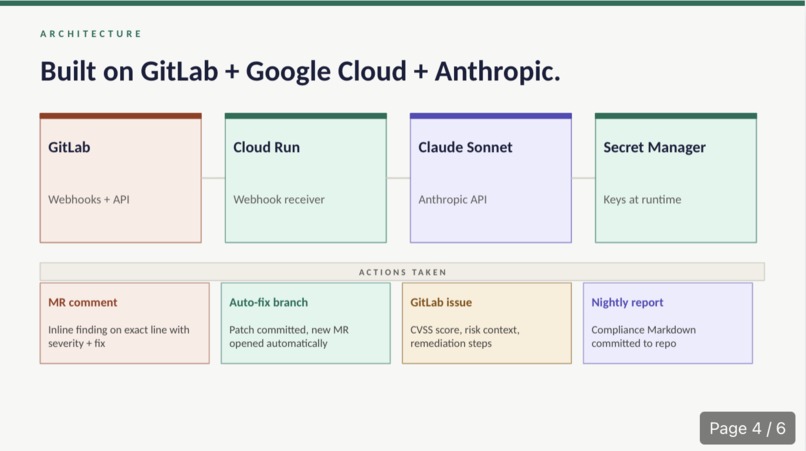The height and width of the screenshot is (451, 806).
Task: Click the "Webhook receiver" text
Action: tap(279, 200)
